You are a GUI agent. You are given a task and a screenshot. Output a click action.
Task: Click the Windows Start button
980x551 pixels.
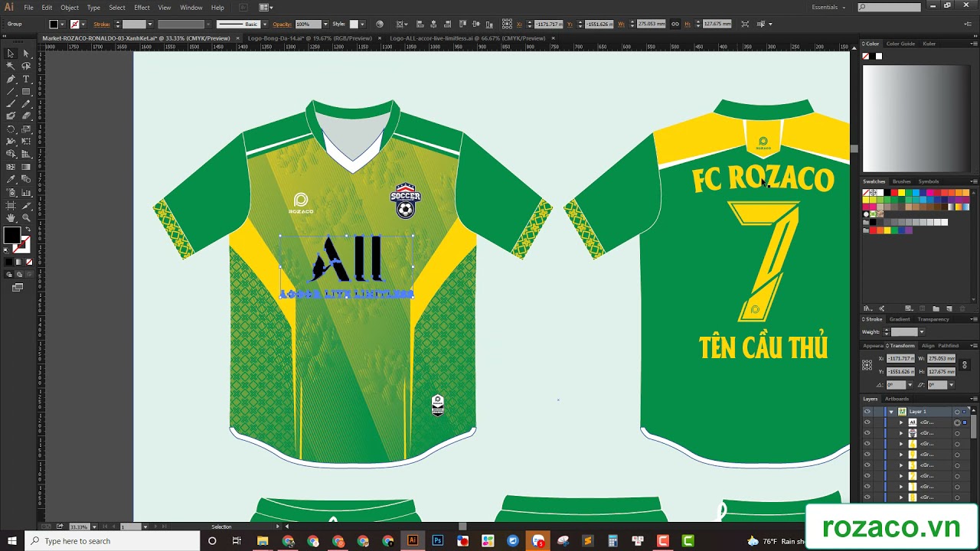pos(11,540)
